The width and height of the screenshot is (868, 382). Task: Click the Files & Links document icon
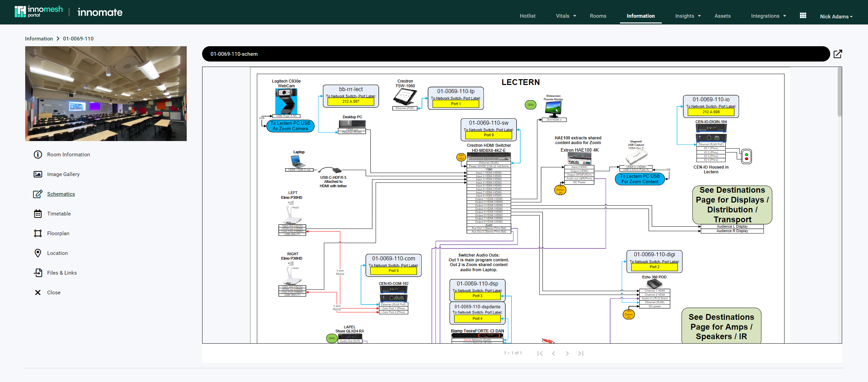[x=38, y=273]
